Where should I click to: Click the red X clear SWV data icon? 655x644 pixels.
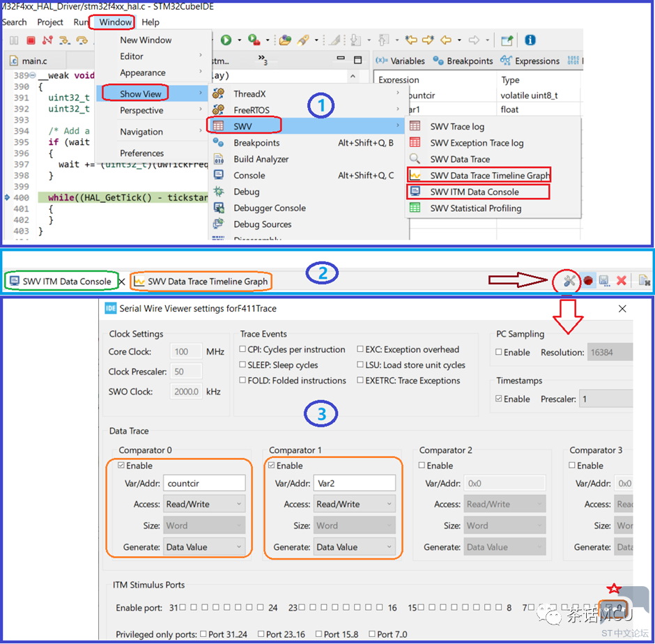pos(621,281)
